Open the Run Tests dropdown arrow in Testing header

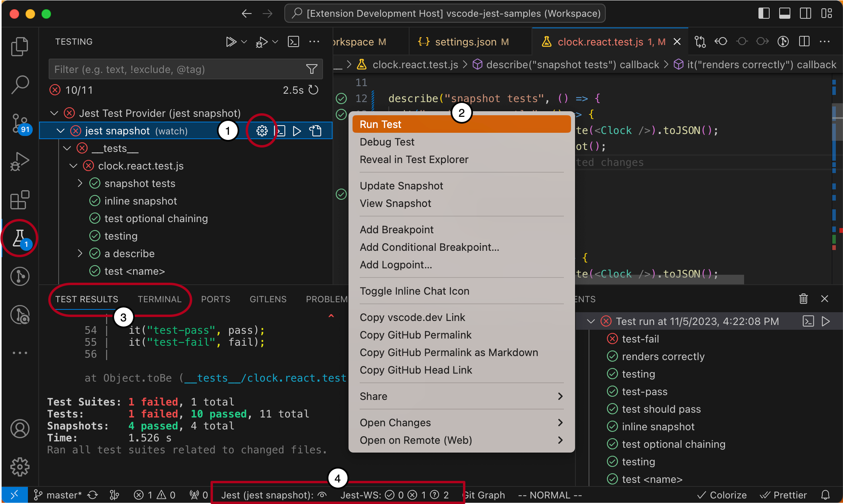point(244,42)
